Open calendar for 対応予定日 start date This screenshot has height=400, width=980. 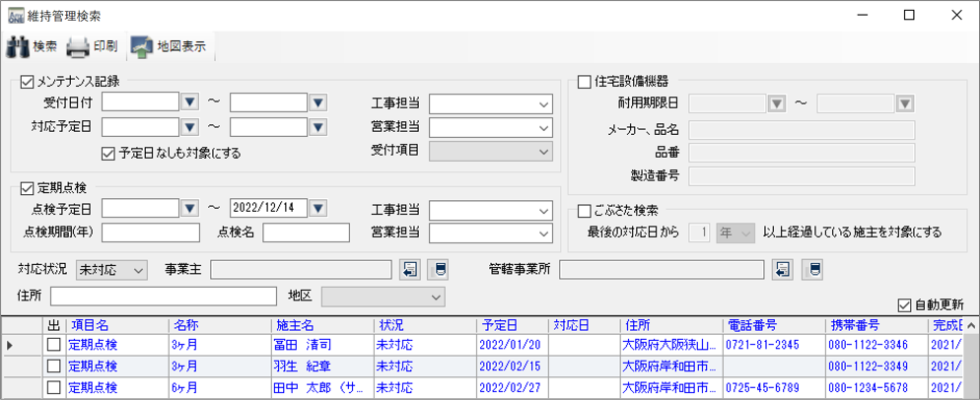click(189, 127)
